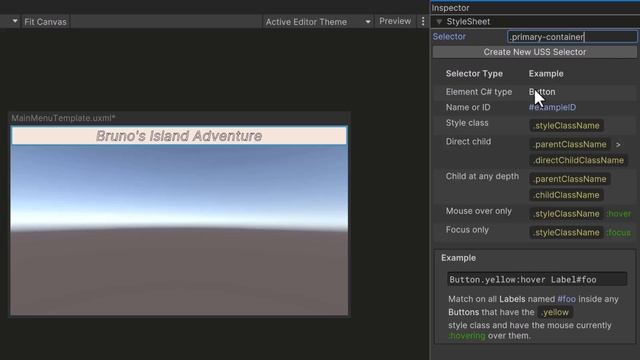Click the Selector field label

click(x=449, y=37)
